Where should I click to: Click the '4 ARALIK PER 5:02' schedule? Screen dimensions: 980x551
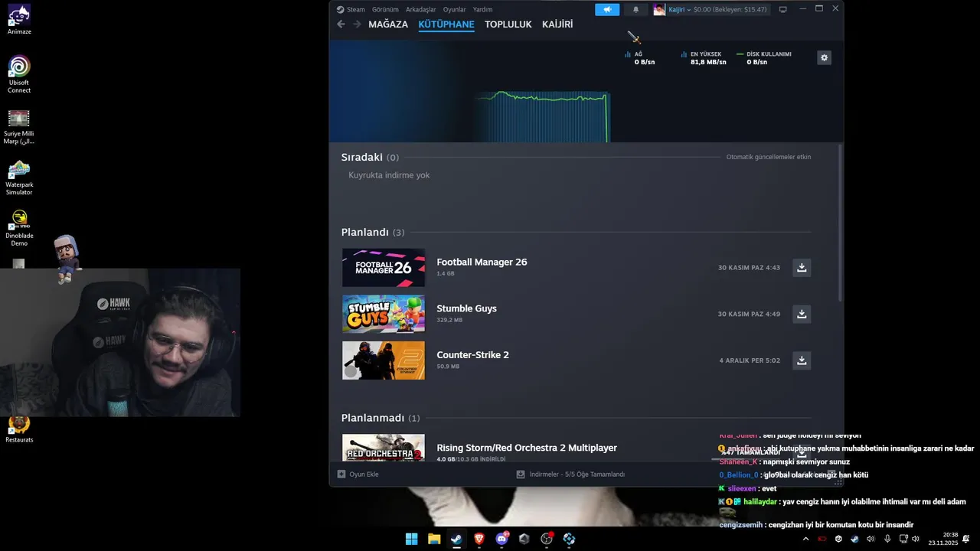pos(750,360)
